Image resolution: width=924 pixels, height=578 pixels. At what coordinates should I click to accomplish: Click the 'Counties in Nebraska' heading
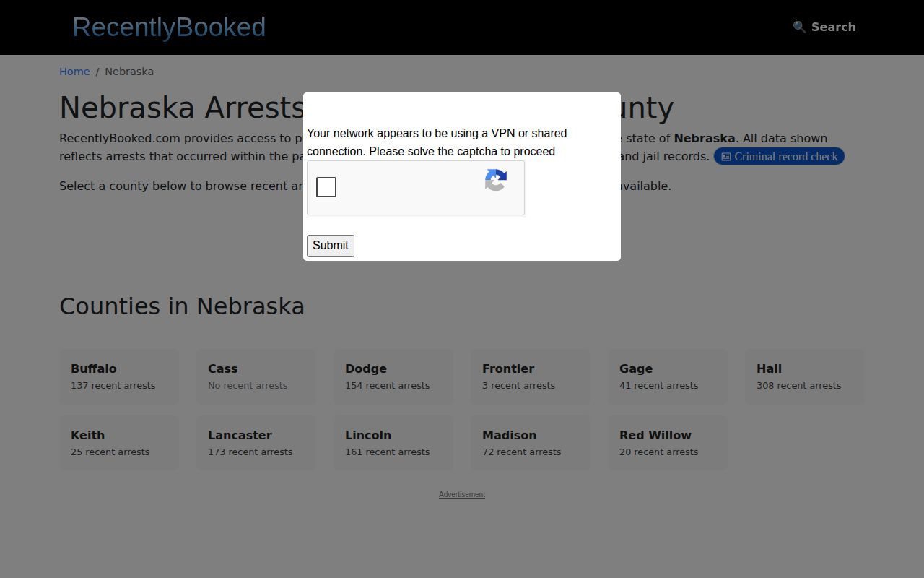[182, 306]
